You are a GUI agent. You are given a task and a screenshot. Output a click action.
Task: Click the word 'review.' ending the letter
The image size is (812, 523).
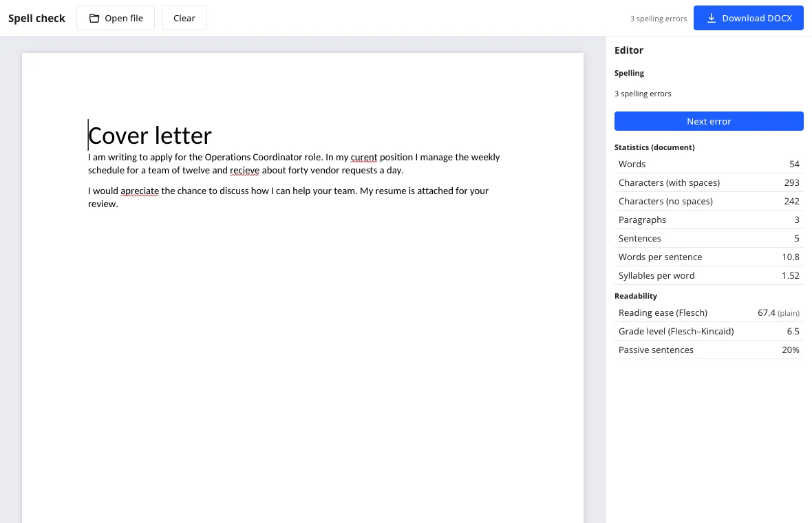coord(103,204)
